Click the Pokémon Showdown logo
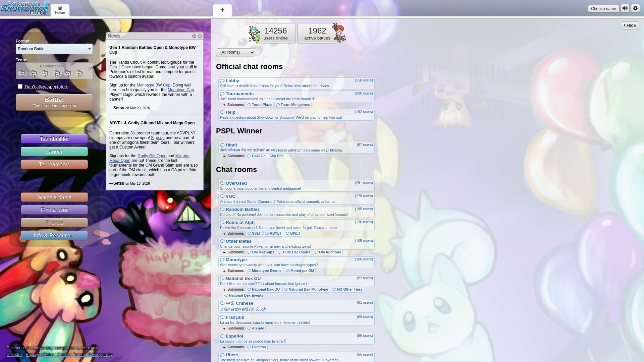 (x=25, y=8)
